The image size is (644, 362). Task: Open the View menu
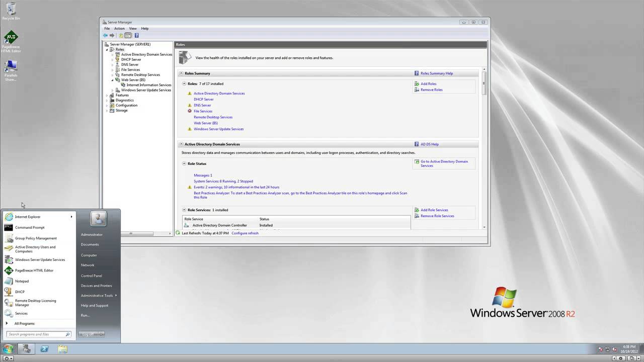pyautogui.click(x=133, y=29)
